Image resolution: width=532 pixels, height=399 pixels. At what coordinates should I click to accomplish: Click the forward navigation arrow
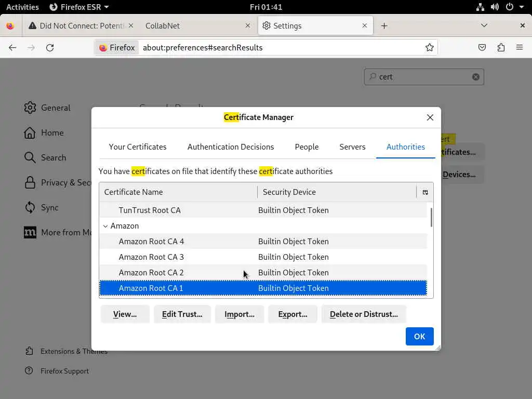(x=31, y=47)
